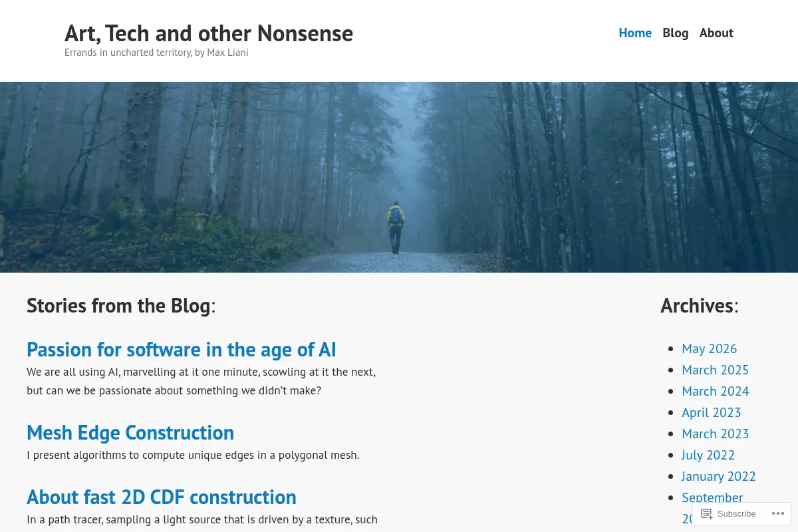Screen dimensions: 798x532
Task: Select the March 2025 archive
Action: (715, 370)
